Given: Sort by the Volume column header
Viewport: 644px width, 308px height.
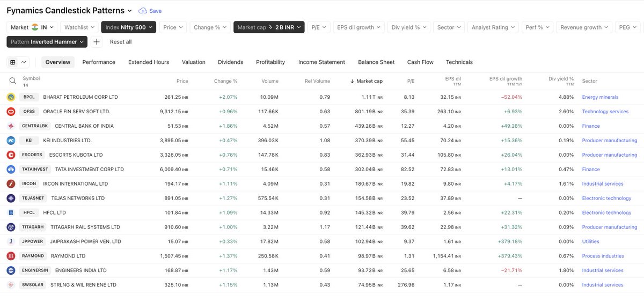Looking at the screenshot, I should [x=270, y=81].
